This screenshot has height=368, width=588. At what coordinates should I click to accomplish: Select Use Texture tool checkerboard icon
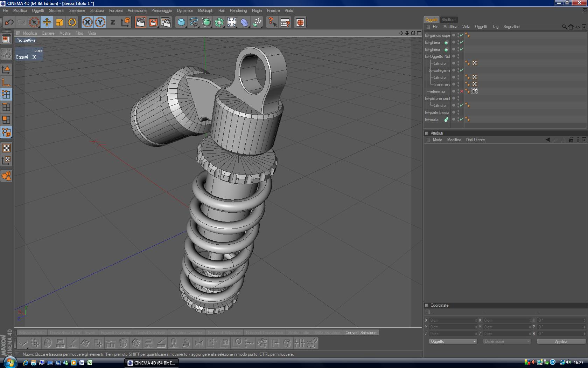pos(6,148)
